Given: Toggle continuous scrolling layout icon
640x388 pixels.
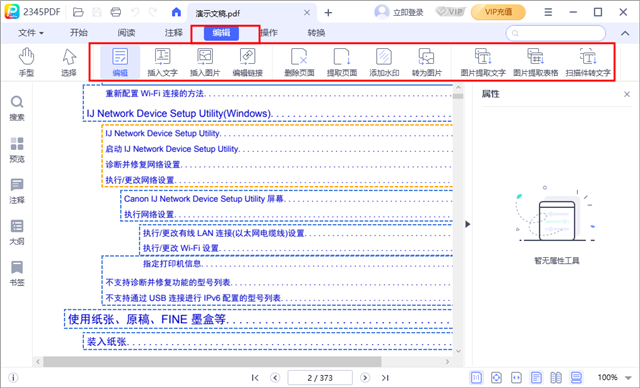Looking at the screenshot, I should 576,378.
